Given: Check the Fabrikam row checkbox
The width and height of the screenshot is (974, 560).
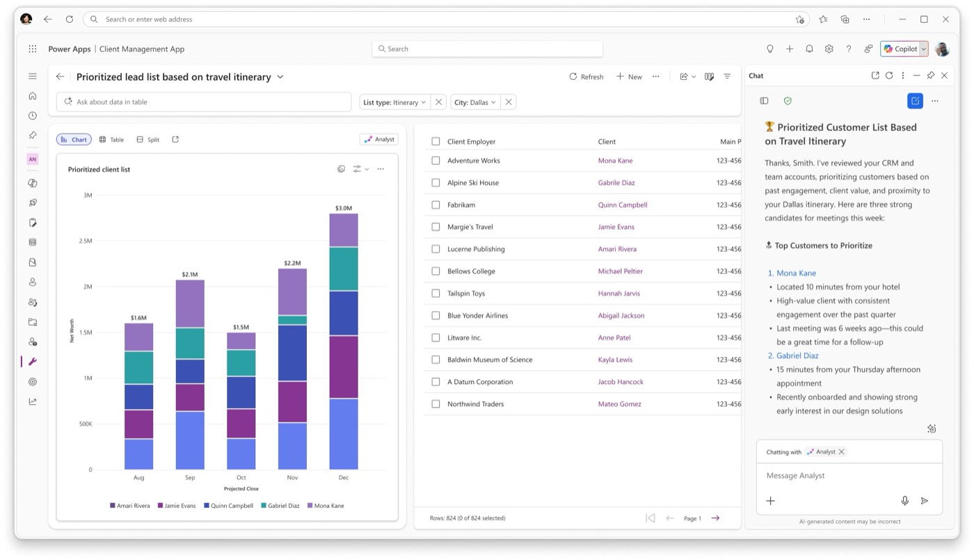Looking at the screenshot, I should point(436,205).
